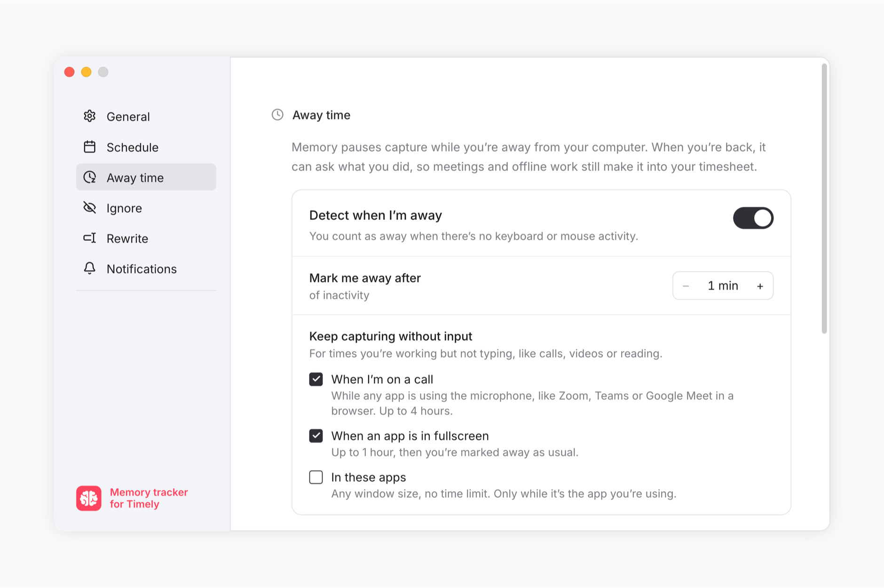The width and height of the screenshot is (884, 588).
Task: Click the Memory tracker brain logo
Action: [x=89, y=498]
